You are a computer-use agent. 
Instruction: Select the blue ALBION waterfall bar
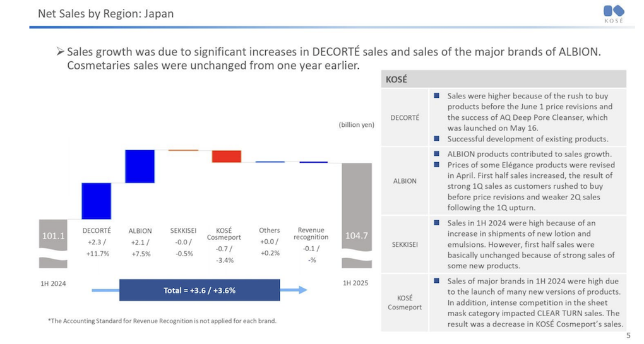tap(140, 166)
